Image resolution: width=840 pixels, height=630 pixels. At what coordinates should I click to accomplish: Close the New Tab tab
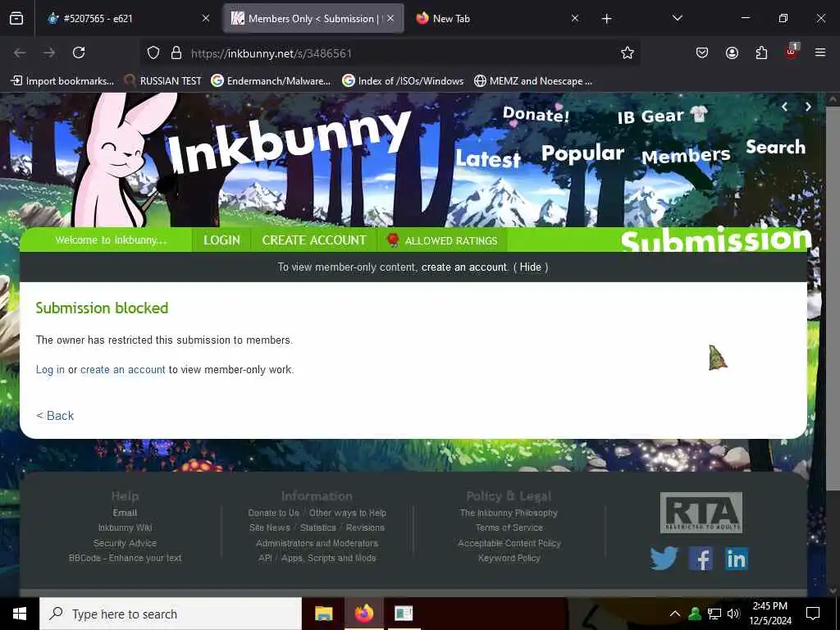[575, 18]
